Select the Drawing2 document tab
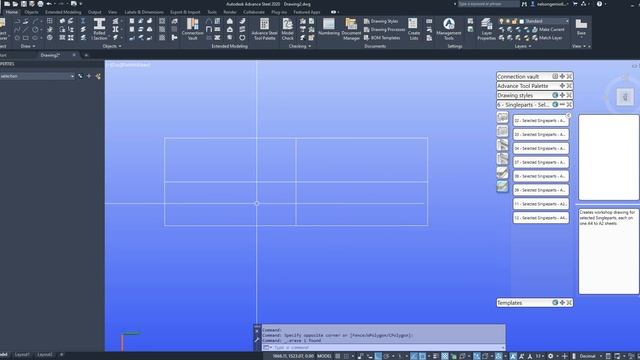This screenshot has height=360, width=640. coord(50,55)
